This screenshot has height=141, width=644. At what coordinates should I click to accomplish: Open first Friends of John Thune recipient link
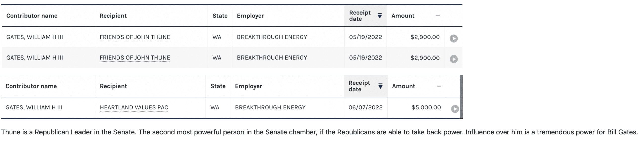pyautogui.click(x=135, y=37)
